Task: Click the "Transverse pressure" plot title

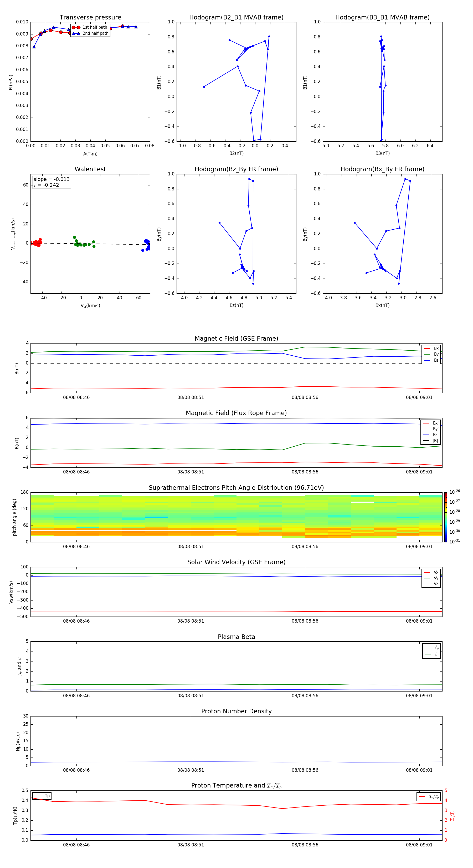Action: (x=90, y=18)
